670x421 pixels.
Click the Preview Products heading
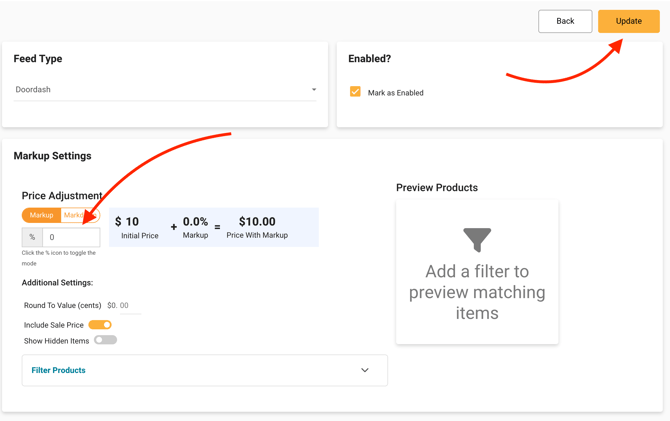point(437,188)
